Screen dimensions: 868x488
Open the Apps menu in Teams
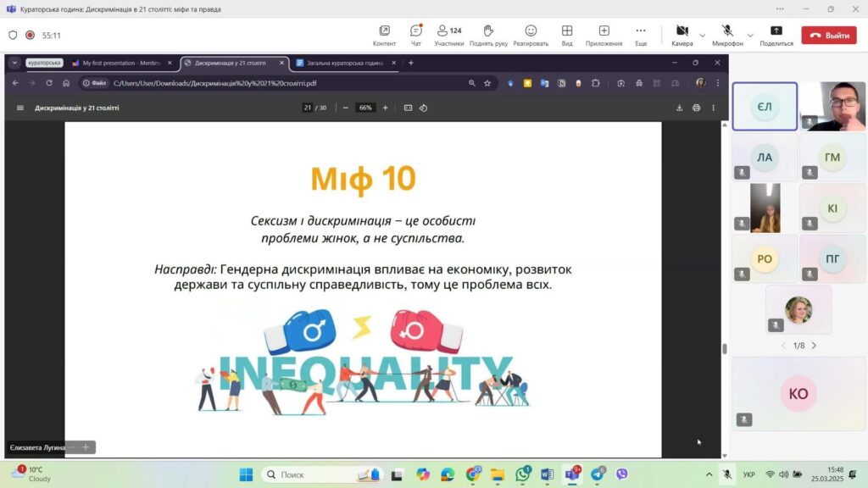[604, 35]
